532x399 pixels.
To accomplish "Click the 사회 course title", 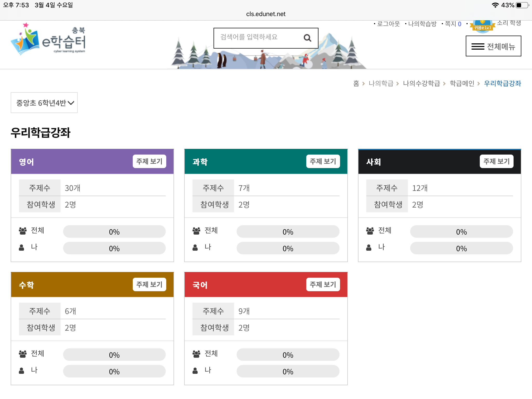I will point(373,162).
